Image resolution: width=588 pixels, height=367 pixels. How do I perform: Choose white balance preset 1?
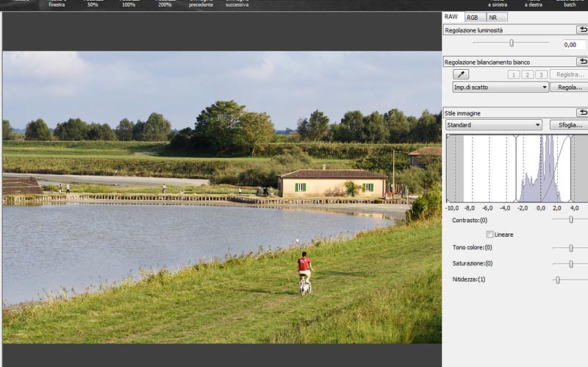point(514,74)
